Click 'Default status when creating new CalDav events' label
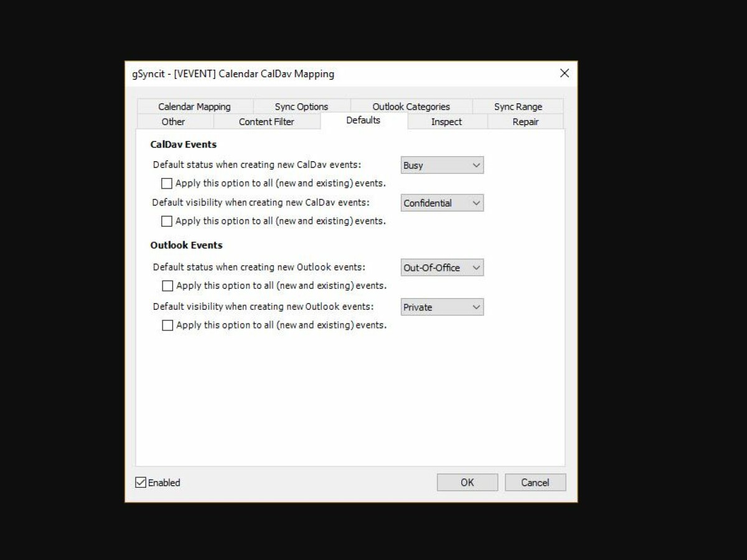 coord(257,165)
